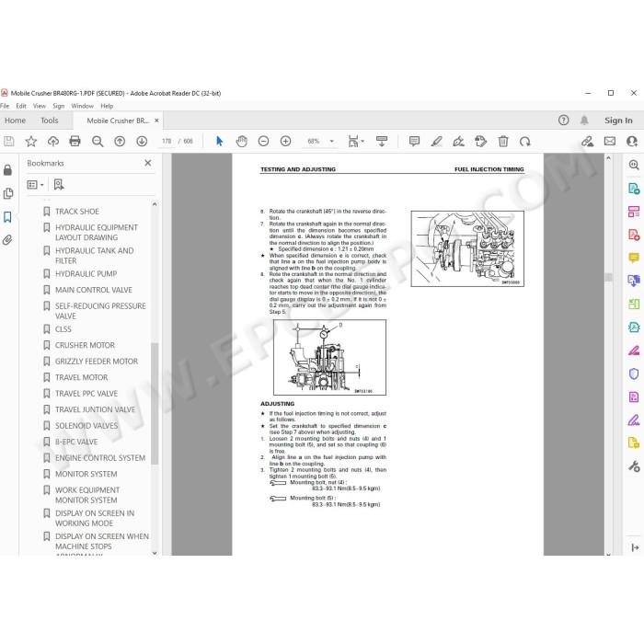Click the page number field
Image resolution: width=644 pixels, height=644 pixels.
(x=167, y=142)
